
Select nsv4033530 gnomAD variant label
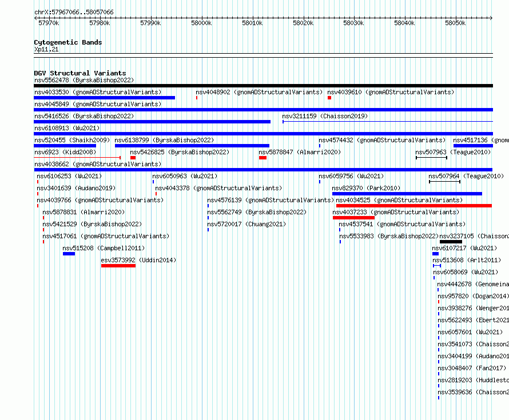[x=98, y=92]
